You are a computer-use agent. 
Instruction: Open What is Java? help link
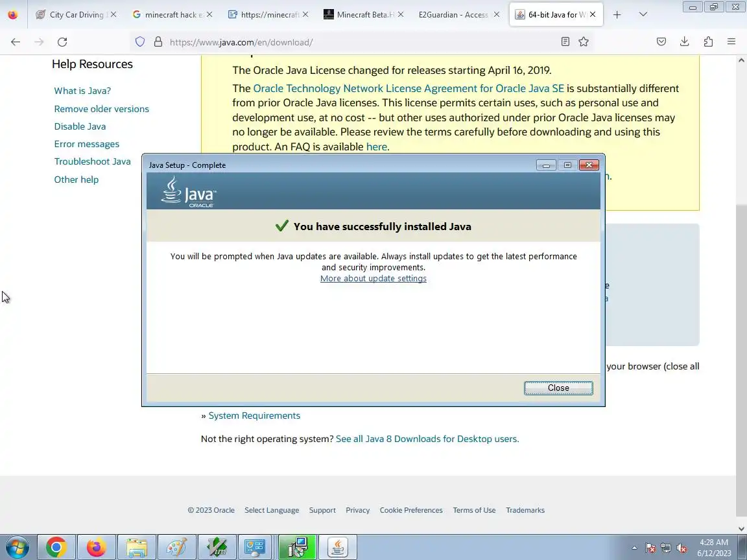[x=82, y=91]
